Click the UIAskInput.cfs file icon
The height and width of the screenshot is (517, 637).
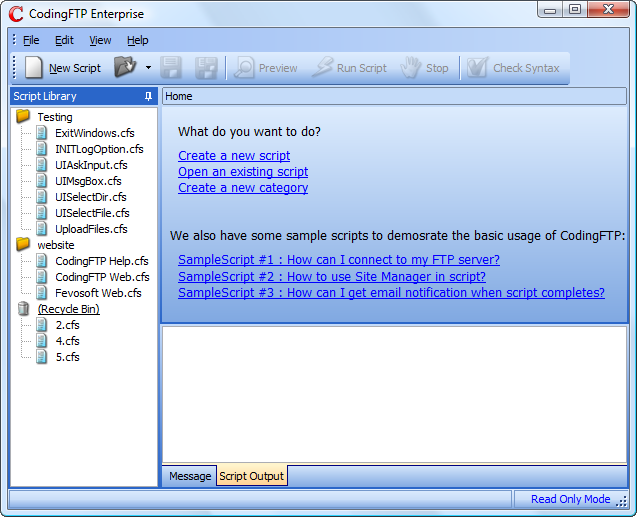pos(41,164)
